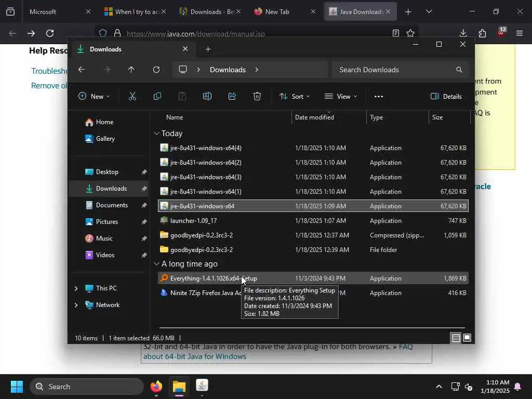Select goodbyedpi-0.2.3rc3-2 file folder

tap(313, 250)
